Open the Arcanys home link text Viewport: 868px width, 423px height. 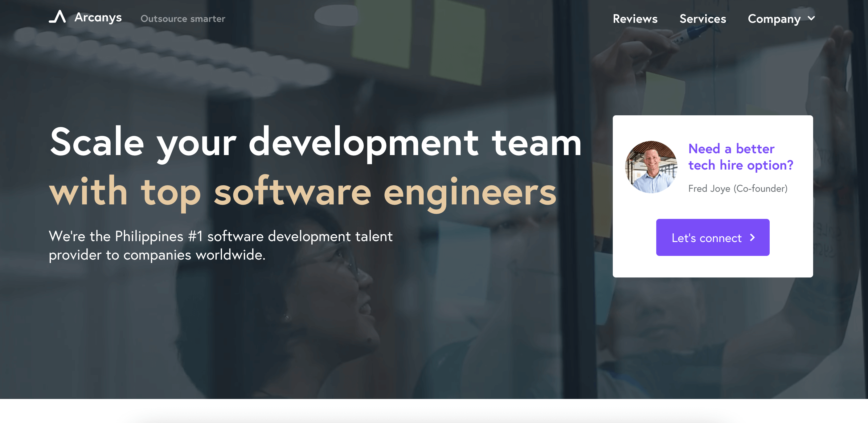coord(98,17)
